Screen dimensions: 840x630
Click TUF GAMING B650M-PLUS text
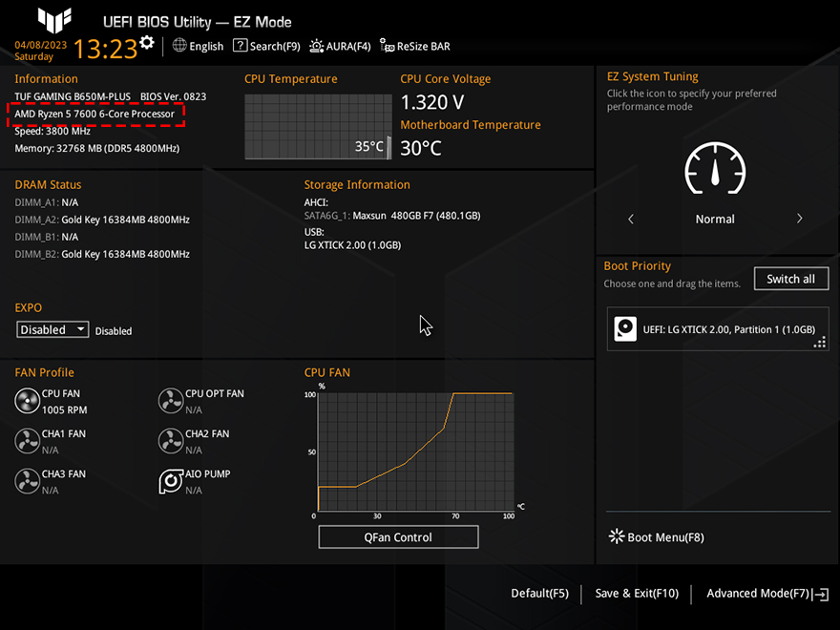tap(73, 96)
